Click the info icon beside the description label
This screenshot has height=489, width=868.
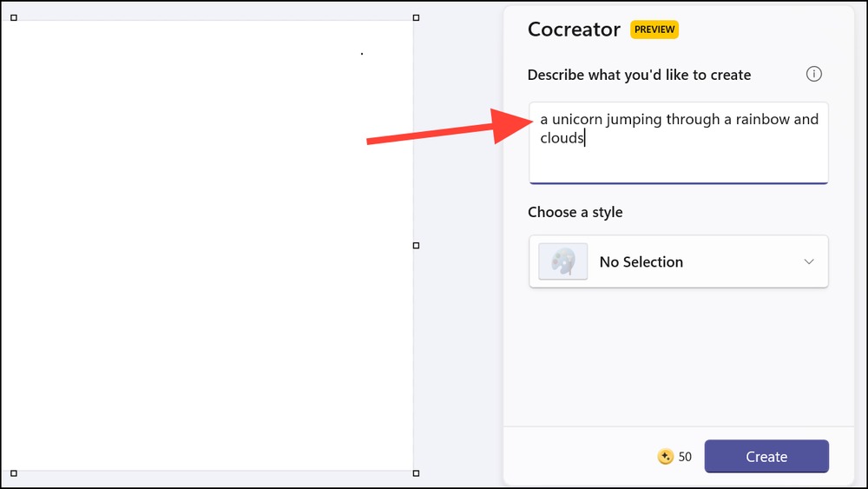813,74
